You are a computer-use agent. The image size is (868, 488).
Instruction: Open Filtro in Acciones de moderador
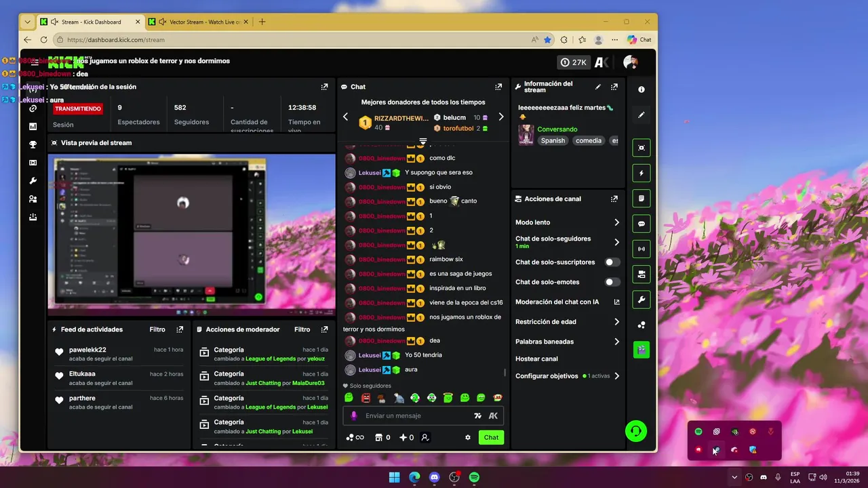[302, 329]
